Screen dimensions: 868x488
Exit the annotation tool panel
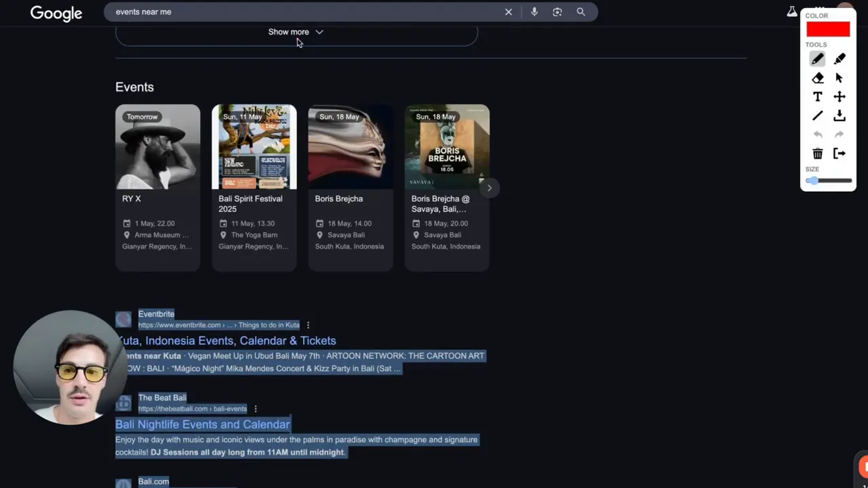tap(840, 154)
